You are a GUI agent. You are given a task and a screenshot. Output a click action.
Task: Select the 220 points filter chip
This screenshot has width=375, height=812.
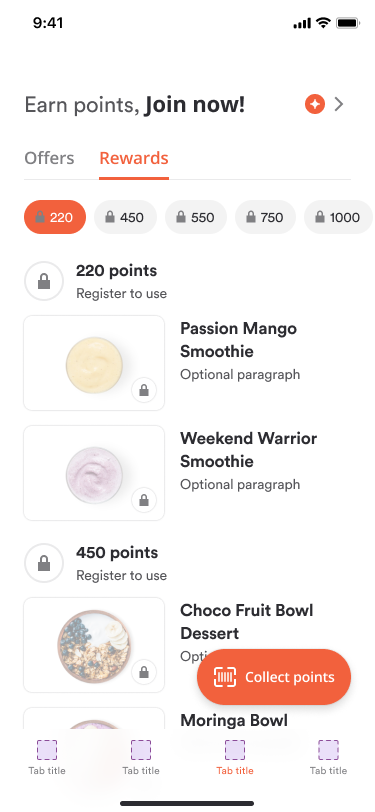[55, 217]
